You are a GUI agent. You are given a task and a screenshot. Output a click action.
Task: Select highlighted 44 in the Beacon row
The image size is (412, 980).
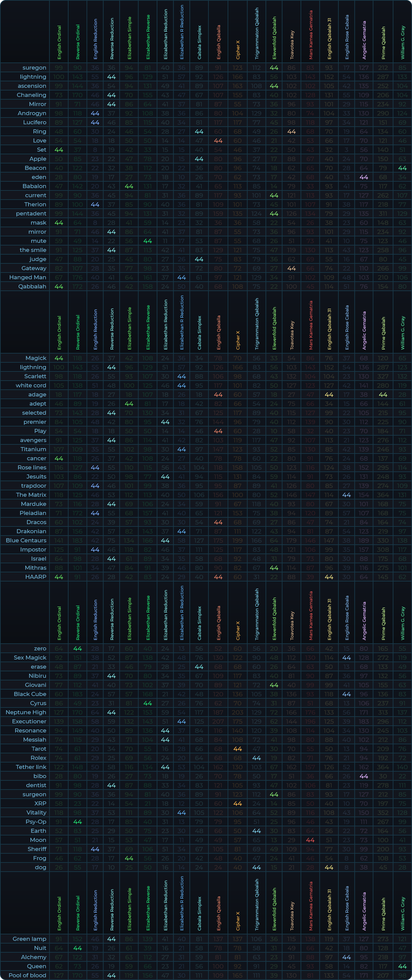click(402, 168)
